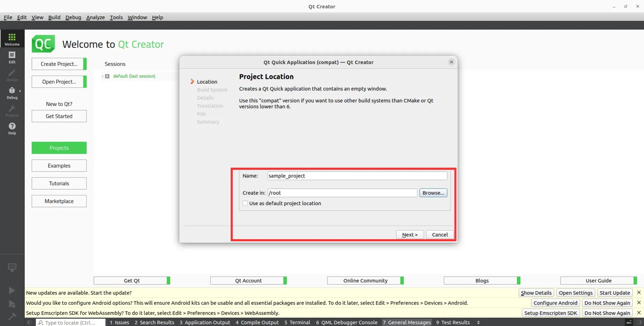The image size is (644, 326).
Task: Click the build hammer icon
Action: [x=12, y=317]
